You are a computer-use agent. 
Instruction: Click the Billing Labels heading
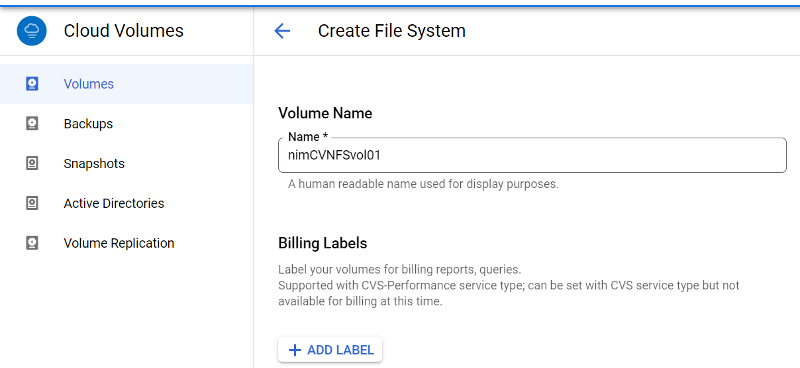[x=322, y=243]
